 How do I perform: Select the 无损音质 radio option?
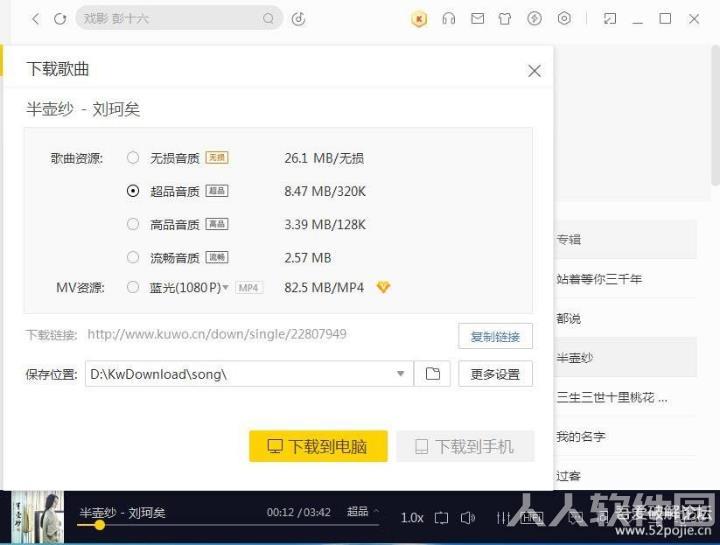(x=133, y=157)
